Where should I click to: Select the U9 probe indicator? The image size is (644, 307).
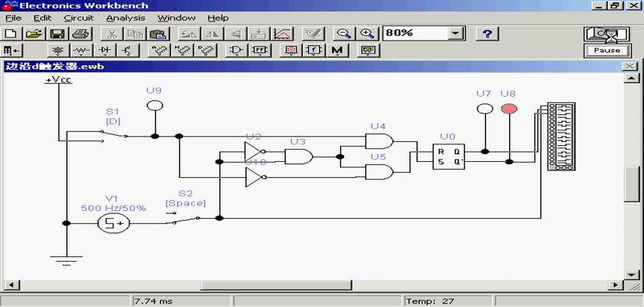coord(155,106)
